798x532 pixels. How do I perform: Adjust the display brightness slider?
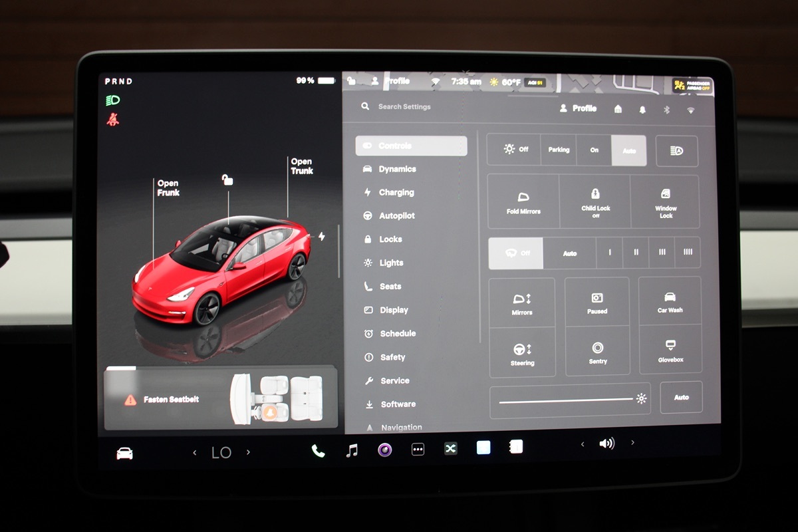(x=565, y=400)
